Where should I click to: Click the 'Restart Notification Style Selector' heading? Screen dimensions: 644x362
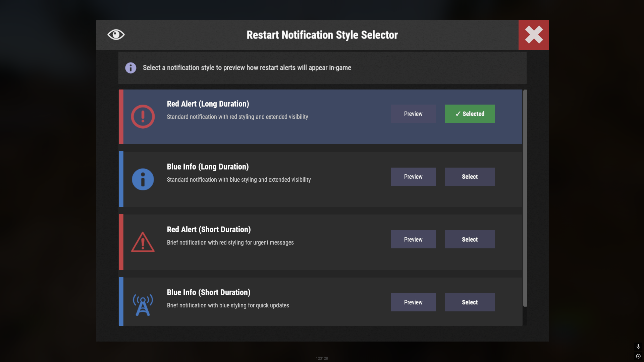322,35
